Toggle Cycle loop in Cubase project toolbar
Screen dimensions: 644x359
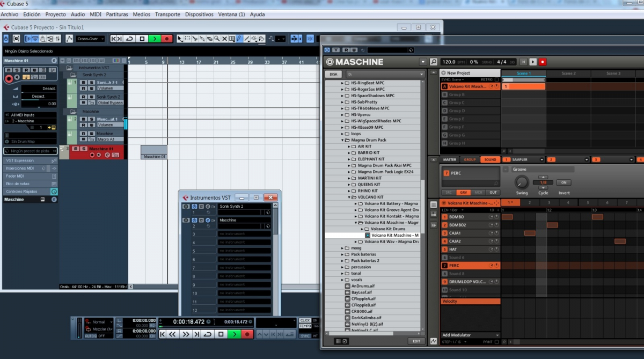129,39
